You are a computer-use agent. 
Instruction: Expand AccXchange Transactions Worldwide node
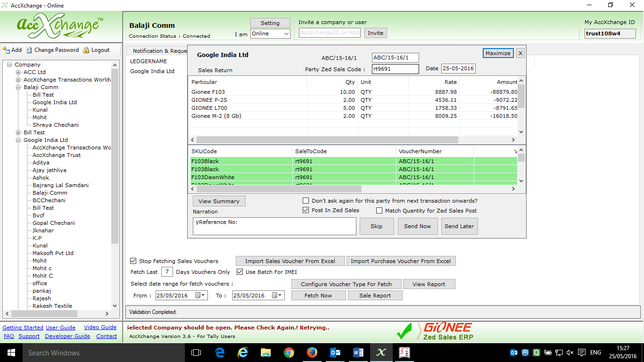(18, 80)
